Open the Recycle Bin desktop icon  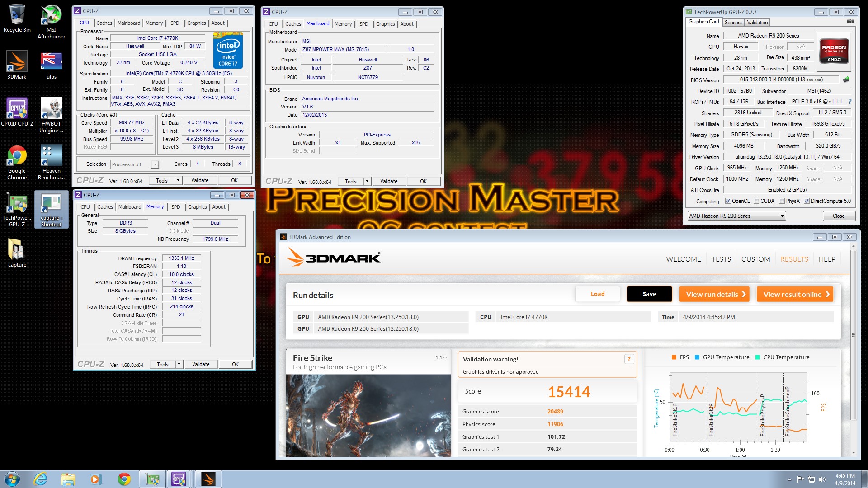(x=17, y=19)
